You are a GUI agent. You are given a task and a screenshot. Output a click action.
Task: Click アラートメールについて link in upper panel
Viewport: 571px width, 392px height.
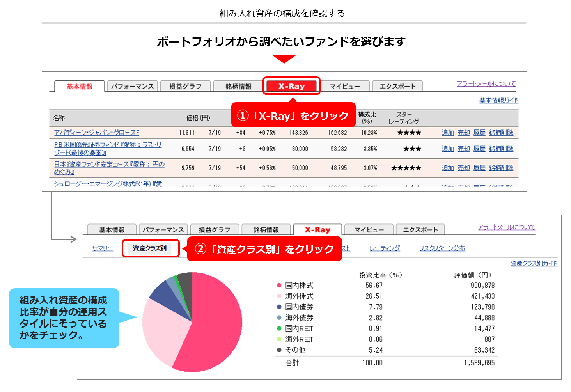pyautogui.click(x=486, y=84)
